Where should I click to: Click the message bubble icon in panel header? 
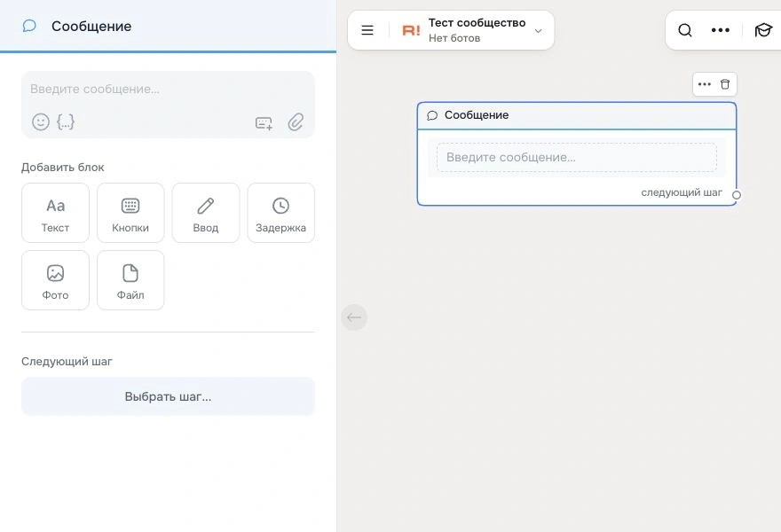(x=29, y=26)
